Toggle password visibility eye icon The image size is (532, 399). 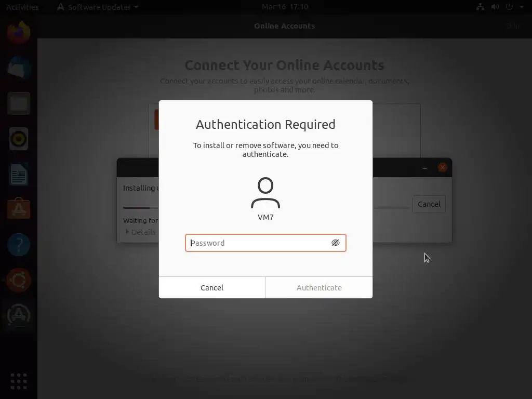pyautogui.click(x=335, y=243)
